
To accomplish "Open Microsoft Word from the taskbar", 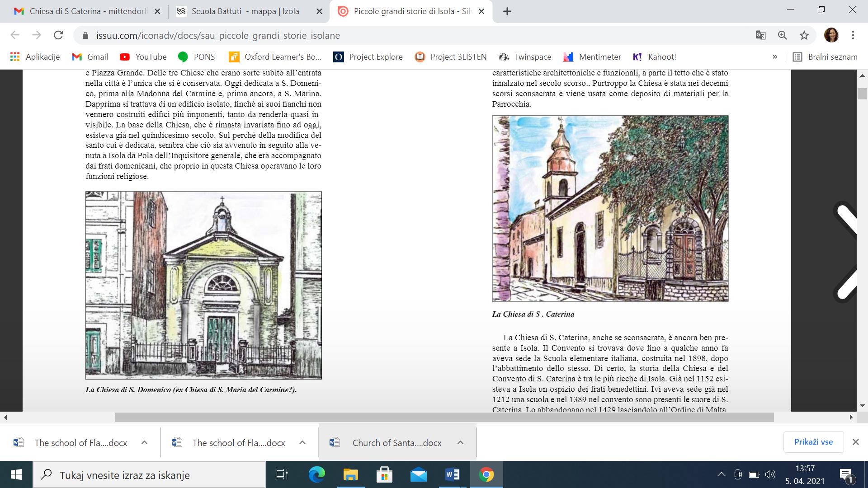I will click(x=452, y=474).
